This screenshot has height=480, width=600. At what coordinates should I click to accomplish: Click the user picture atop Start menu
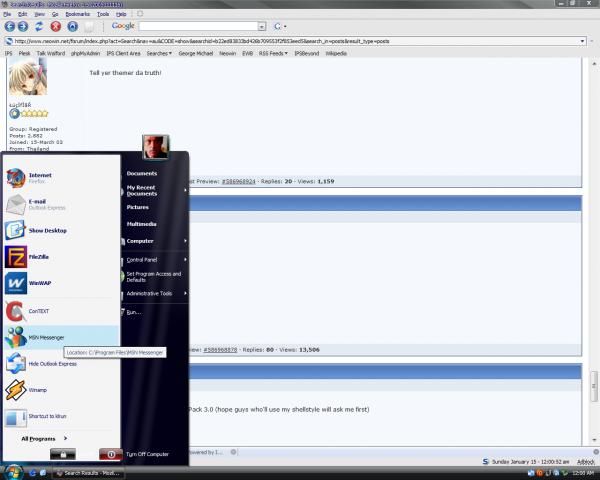(155, 147)
